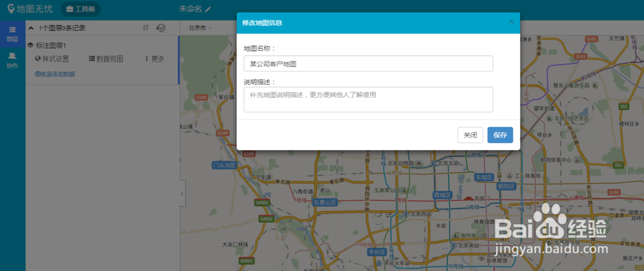Click the 丰台区 label on map
This screenshot has width=644, height=271.
tap(377, 252)
